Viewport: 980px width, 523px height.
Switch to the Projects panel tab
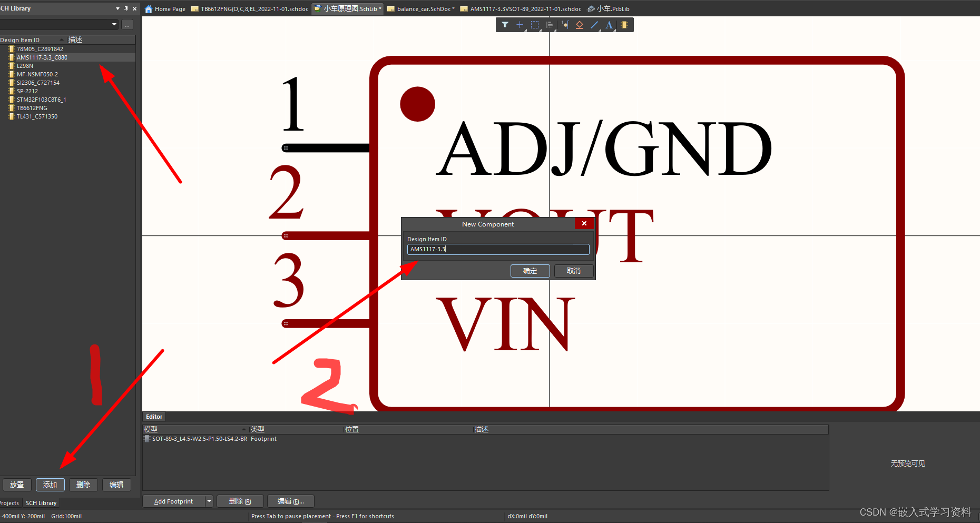[9, 503]
